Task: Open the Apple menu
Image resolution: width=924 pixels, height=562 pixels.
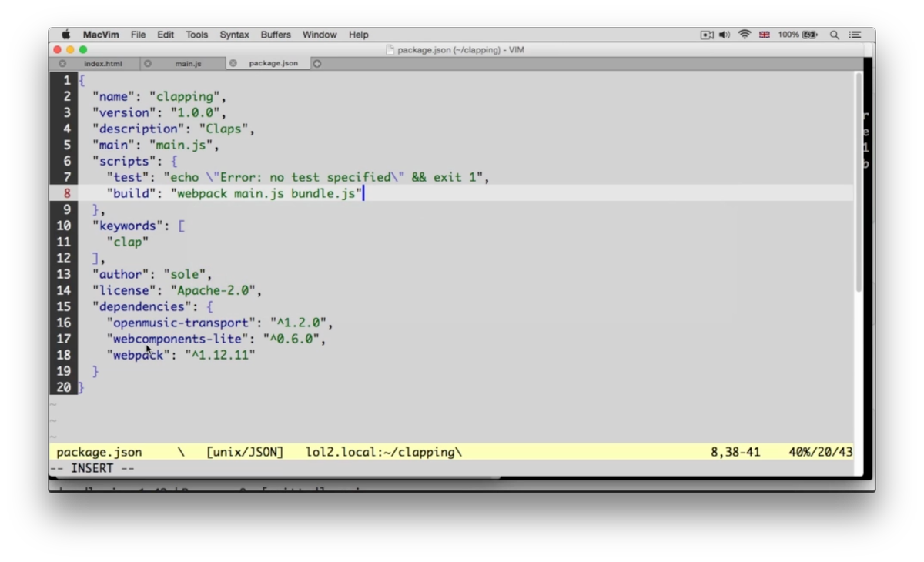Action: [66, 35]
